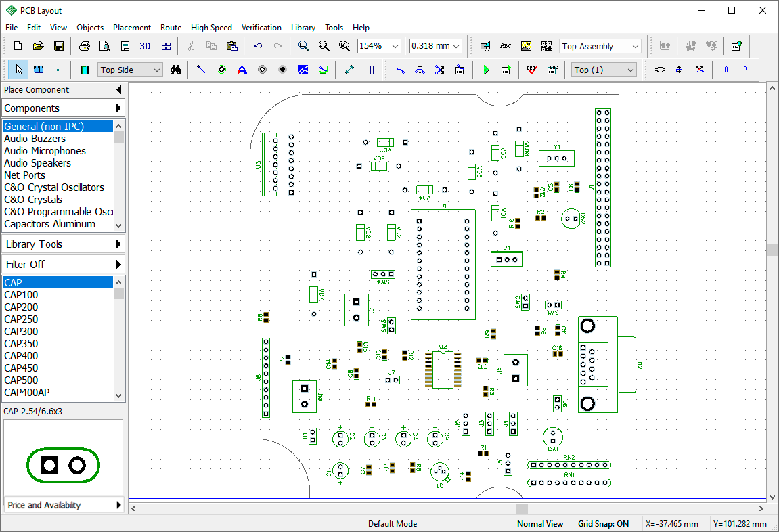Select CAP400AP component in list
The width and height of the screenshot is (779, 532).
coord(58,393)
